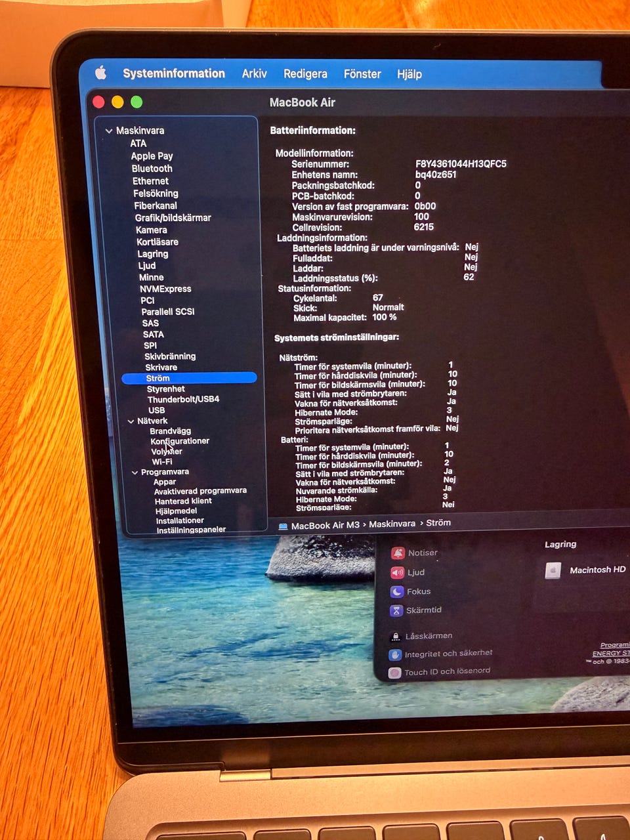Click the Touch ID fingerprint icon
The height and width of the screenshot is (840, 630).
394,673
